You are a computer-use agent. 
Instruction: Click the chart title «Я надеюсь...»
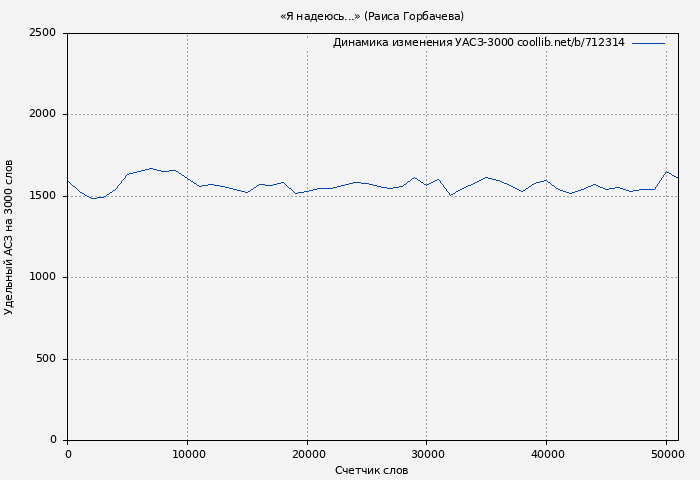(372, 16)
